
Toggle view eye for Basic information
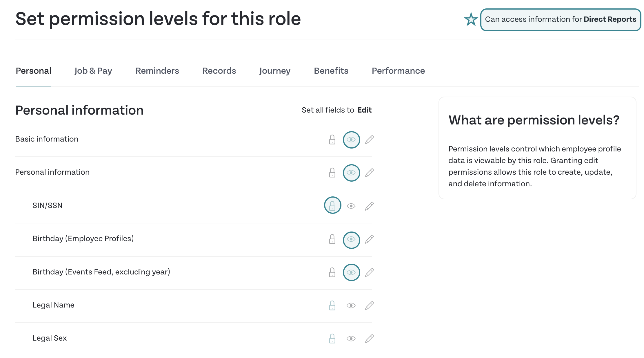(351, 140)
